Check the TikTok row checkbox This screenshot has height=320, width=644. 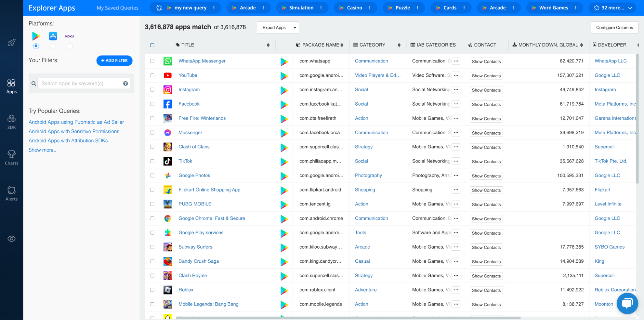pyautogui.click(x=152, y=161)
